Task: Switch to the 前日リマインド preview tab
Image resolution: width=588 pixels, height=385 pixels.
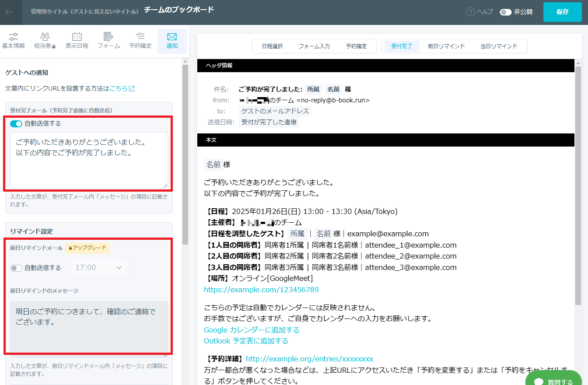Action: point(446,45)
